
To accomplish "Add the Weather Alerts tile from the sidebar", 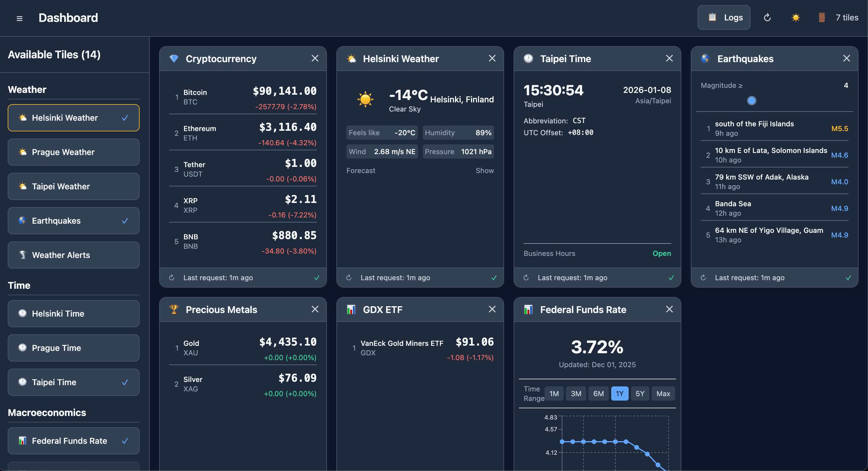I will pyautogui.click(x=73, y=255).
